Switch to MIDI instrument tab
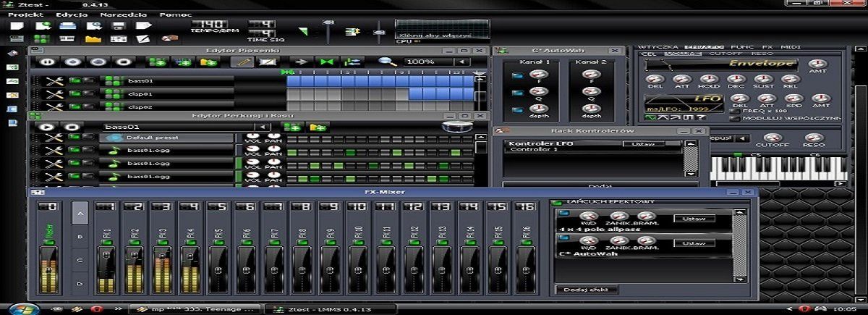Viewport: 868px width, 315px height. pyautogui.click(x=789, y=46)
